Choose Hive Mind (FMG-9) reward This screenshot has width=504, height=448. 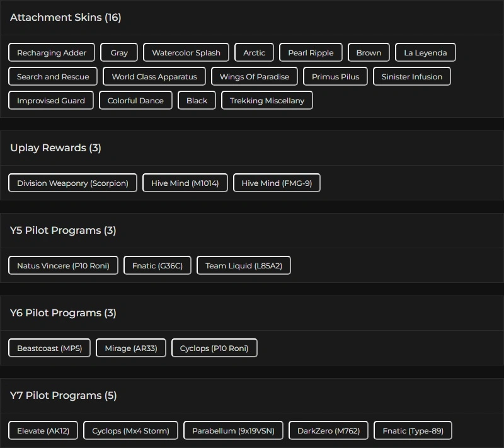(x=277, y=183)
